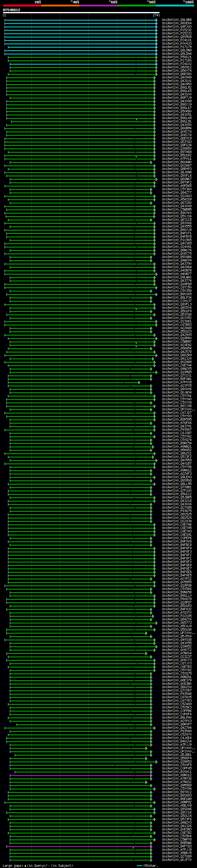Open the UniRef100_P15232 hit label
The width and height of the screenshot is (197, 868).
(x=177, y=30)
